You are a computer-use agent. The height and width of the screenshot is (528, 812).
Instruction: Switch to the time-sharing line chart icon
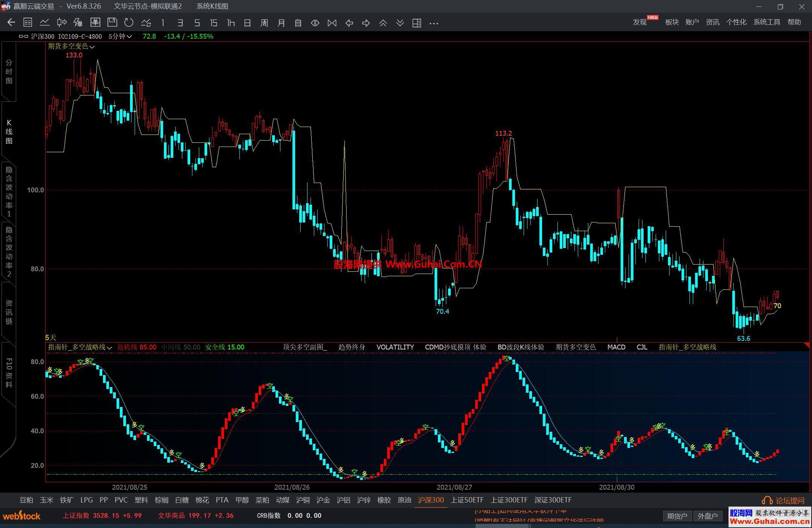pyautogui.click(x=45, y=23)
